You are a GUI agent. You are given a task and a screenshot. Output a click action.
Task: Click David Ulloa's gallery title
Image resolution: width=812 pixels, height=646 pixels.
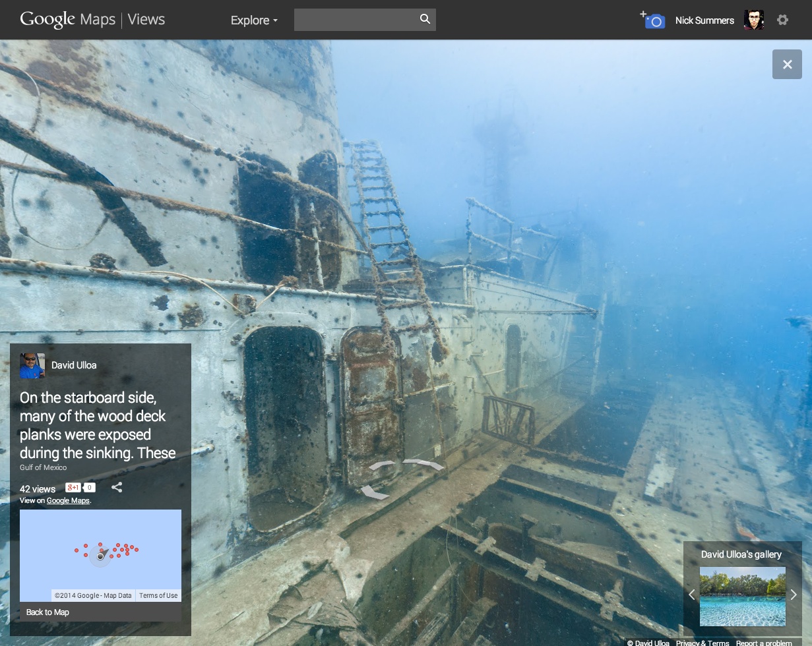pyautogui.click(x=741, y=554)
